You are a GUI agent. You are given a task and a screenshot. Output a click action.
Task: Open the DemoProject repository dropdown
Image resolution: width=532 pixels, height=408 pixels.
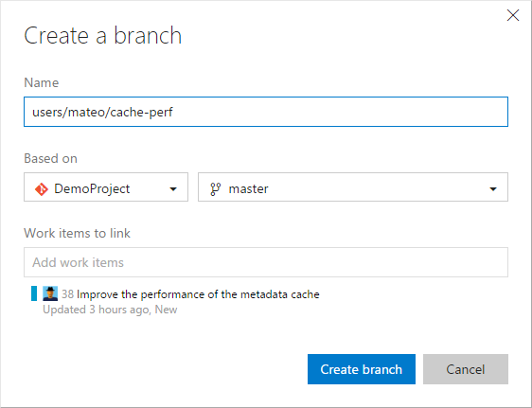[x=106, y=187]
